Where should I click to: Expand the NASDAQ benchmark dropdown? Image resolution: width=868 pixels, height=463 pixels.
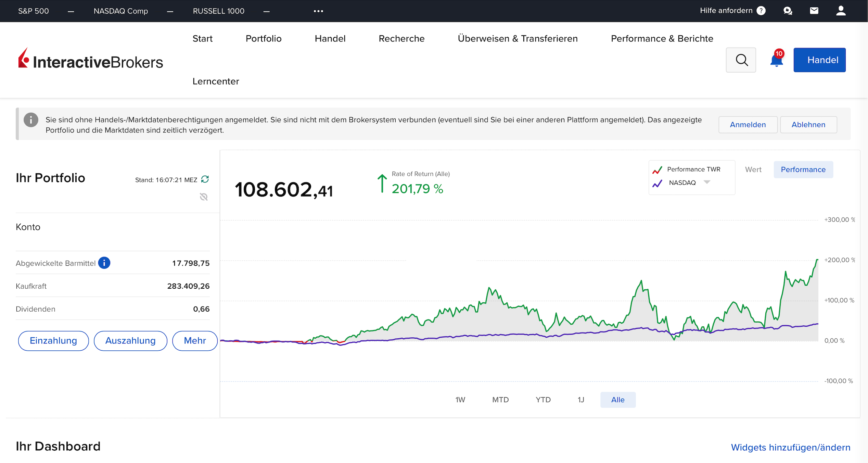(707, 182)
